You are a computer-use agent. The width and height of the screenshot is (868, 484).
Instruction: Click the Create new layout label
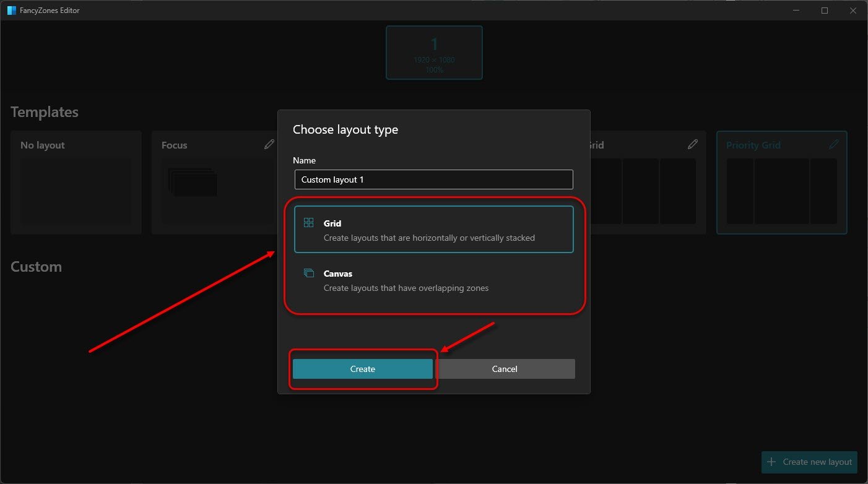(x=817, y=462)
